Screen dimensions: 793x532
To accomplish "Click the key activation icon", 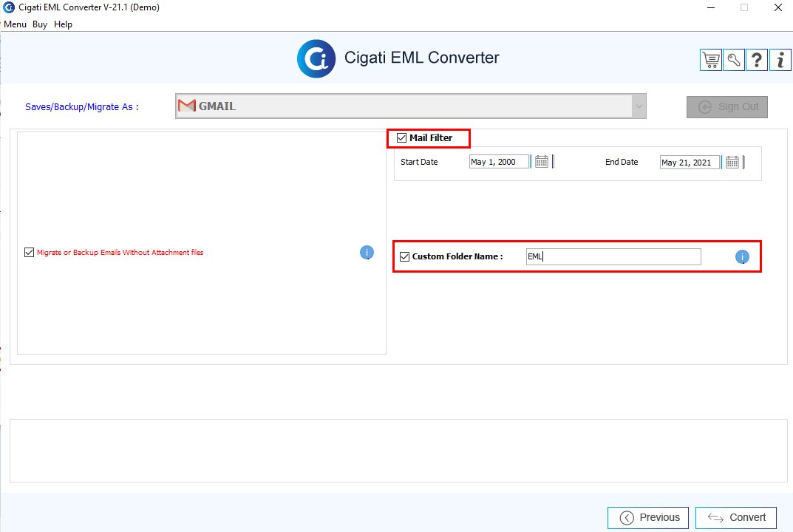I will click(x=734, y=60).
